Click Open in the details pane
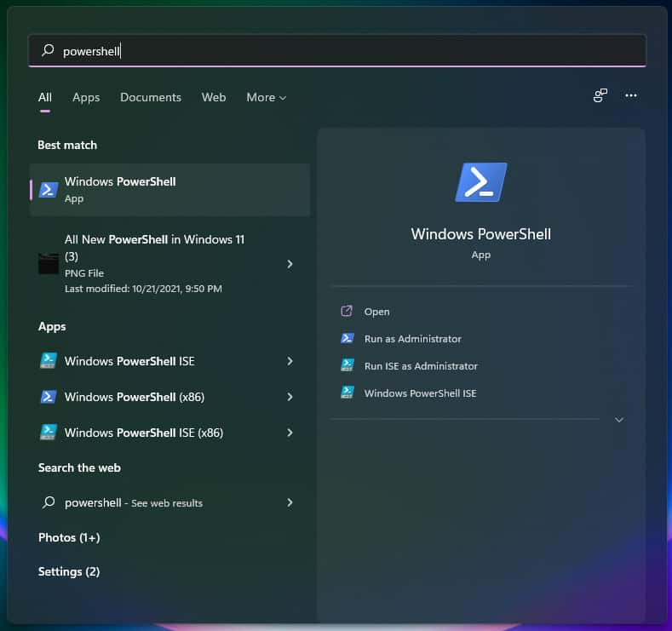The height and width of the screenshot is (631, 672). pos(376,312)
